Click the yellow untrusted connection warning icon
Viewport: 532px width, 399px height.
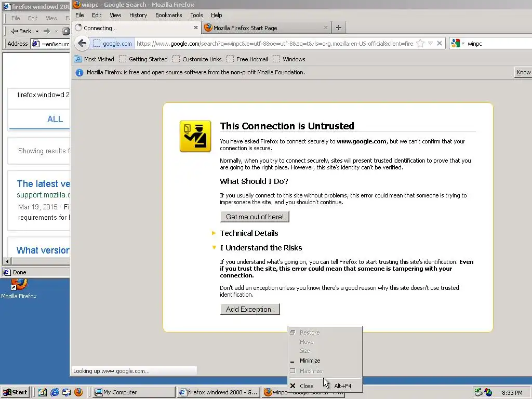[x=195, y=136]
